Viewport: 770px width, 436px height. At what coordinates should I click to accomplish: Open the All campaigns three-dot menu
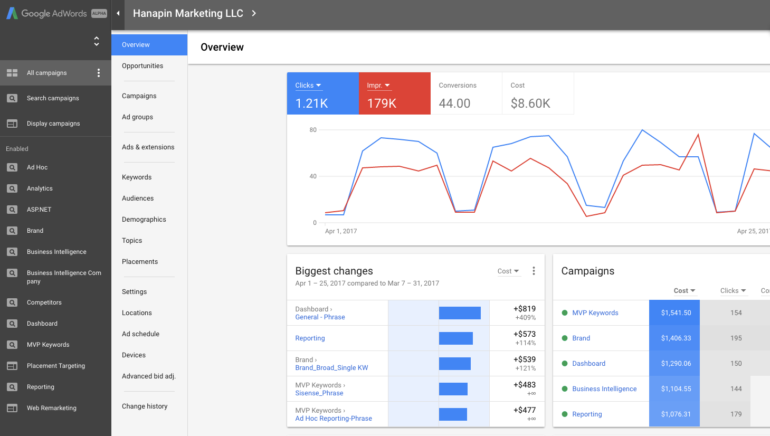[98, 73]
